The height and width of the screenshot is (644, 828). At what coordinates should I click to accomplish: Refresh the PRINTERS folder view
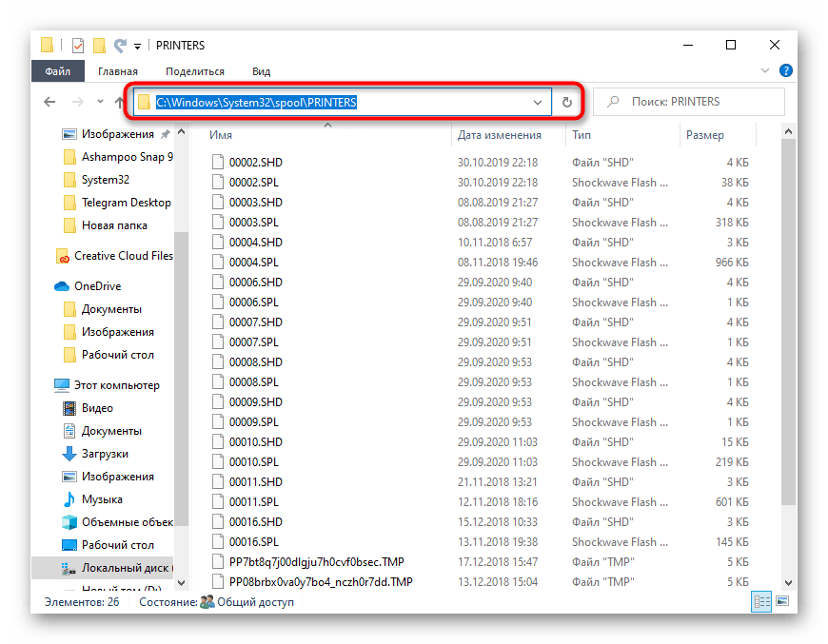coord(567,102)
